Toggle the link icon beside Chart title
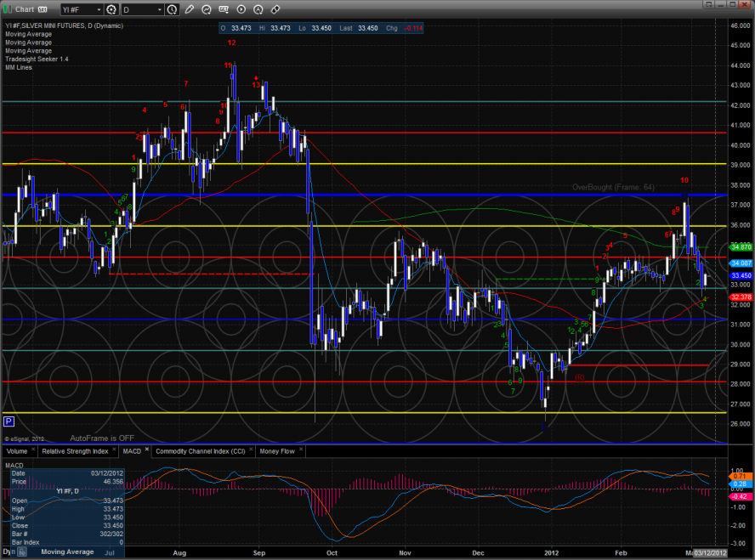The width and height of the screenshot is (755, 560). 42,9
